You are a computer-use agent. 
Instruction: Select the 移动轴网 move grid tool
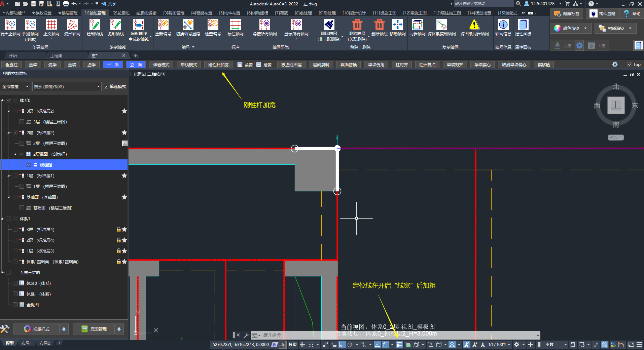pyautogui.click(x=397, y=25)
